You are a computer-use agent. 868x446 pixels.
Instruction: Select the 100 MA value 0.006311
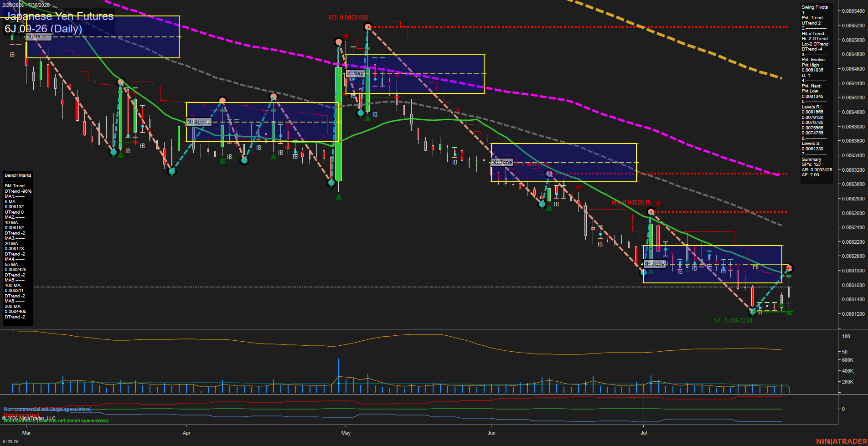14,291
